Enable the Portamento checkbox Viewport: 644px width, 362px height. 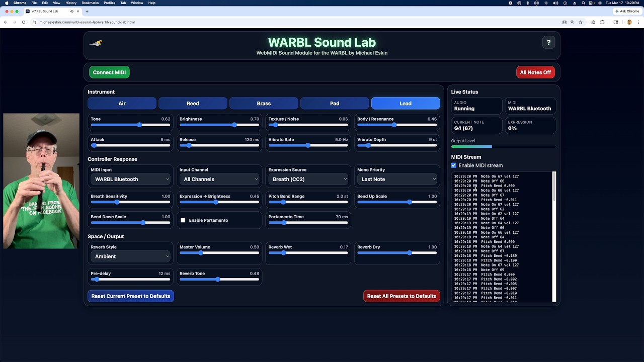tap(183, 220)
